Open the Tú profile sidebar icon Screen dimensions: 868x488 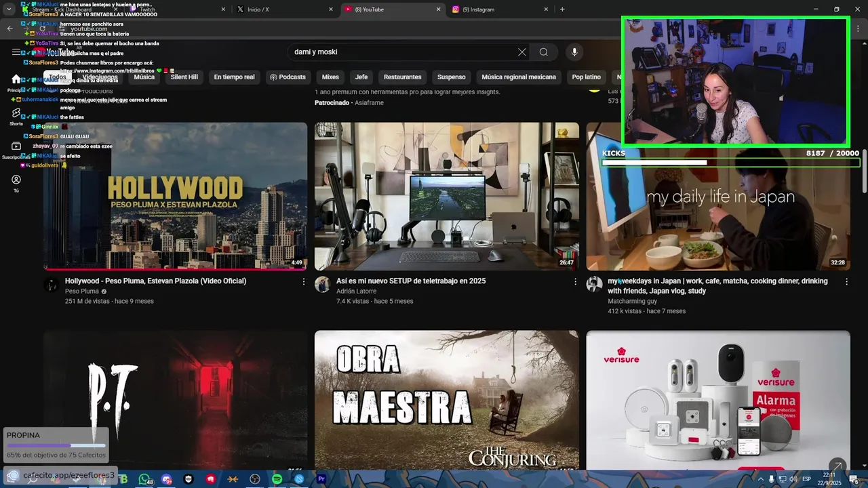[x=16, y=183]
